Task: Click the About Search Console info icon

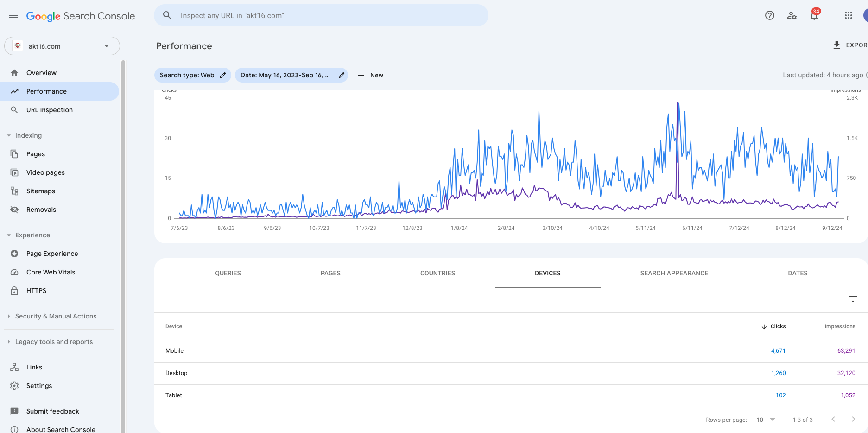Action: pyautogui.click(x=14, y=429)
